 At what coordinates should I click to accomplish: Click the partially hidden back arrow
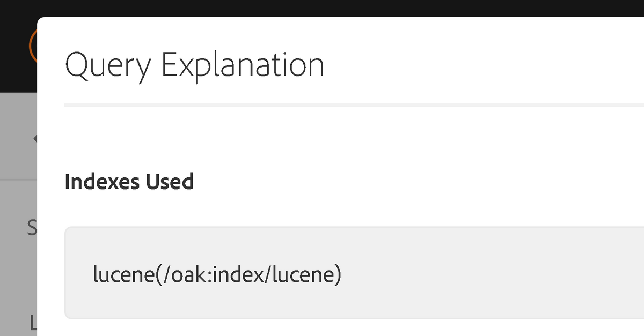click(35, 139)
